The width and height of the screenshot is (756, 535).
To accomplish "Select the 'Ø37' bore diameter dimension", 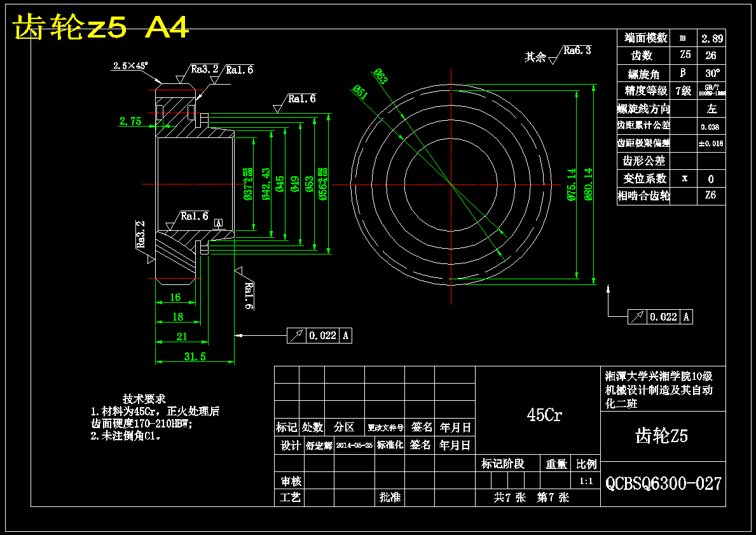I will point(249,183).
